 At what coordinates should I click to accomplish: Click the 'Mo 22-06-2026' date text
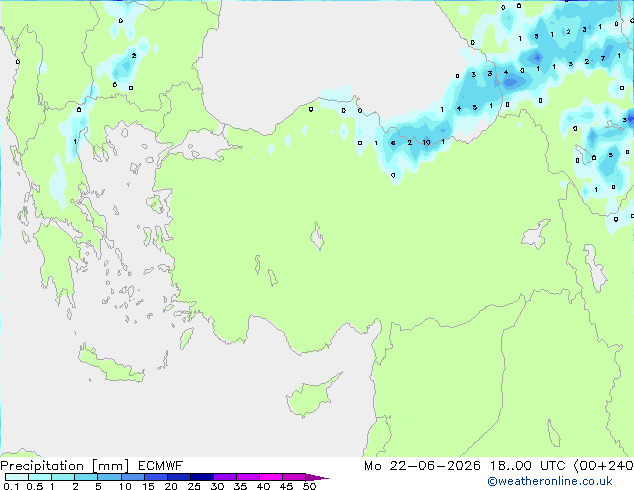coord(423,466)
